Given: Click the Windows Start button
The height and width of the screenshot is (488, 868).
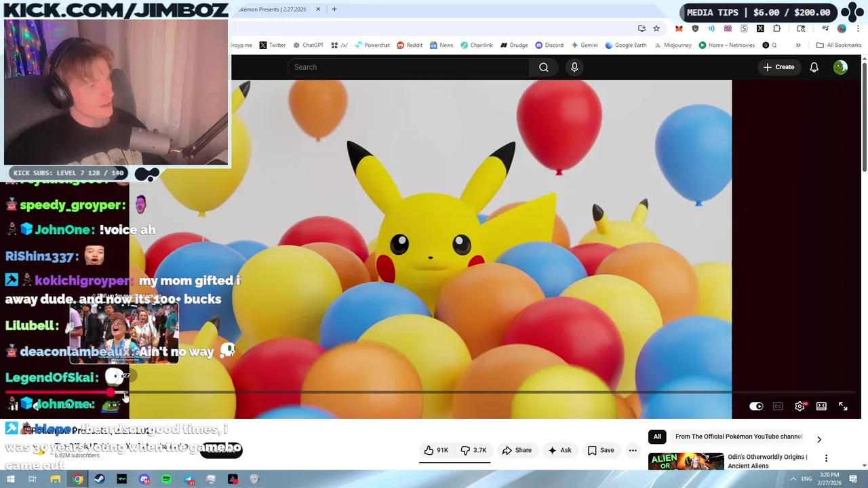Looking at the screenshot, I should (10, 479).
